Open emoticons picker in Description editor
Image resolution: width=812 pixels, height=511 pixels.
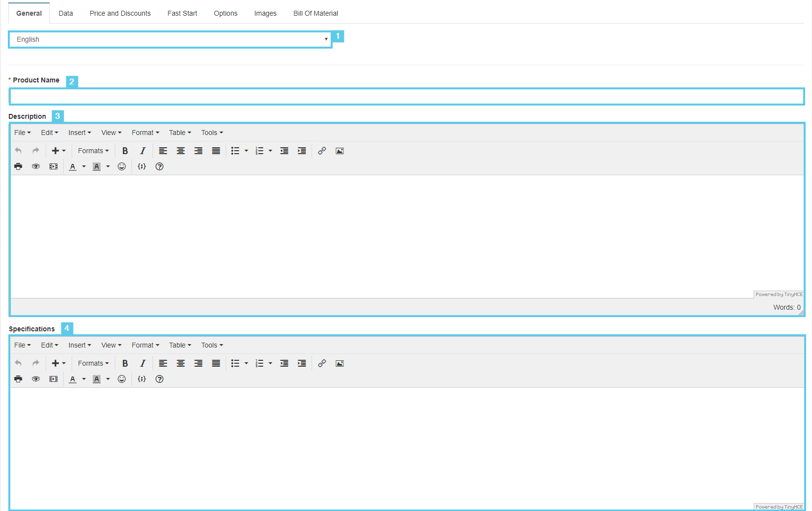point(122,166)
